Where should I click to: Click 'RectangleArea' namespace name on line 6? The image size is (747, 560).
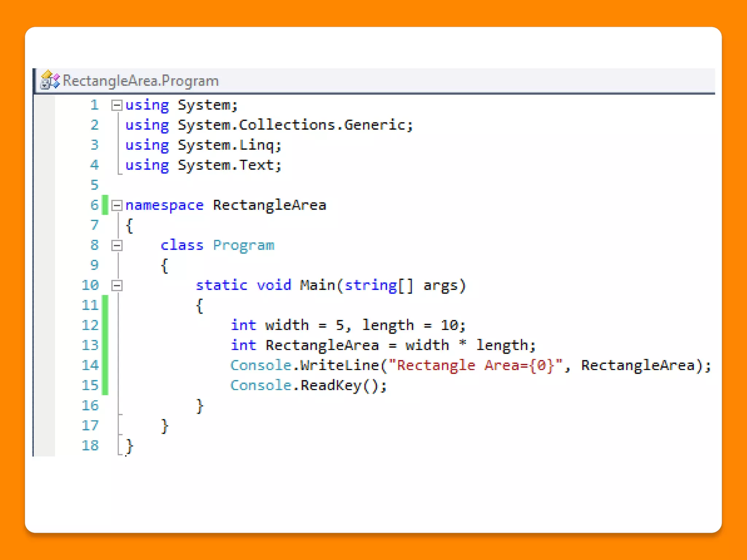tap(270, 205)
